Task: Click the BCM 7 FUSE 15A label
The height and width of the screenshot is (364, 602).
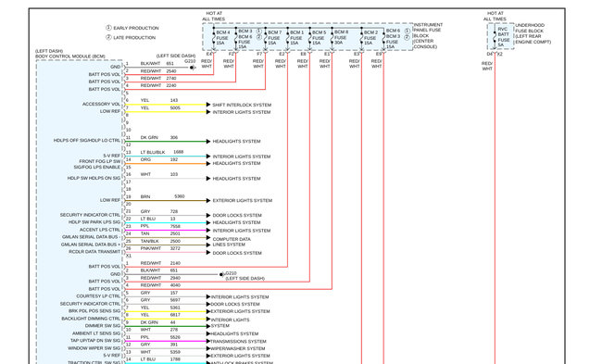Action: click(x=274, y=38)
